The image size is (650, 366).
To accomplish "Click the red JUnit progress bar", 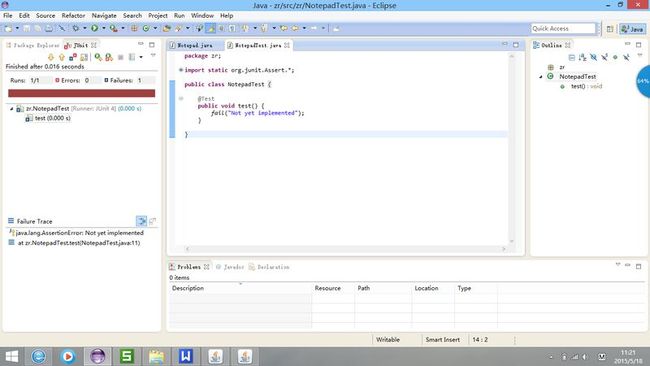I will point(82,93).
